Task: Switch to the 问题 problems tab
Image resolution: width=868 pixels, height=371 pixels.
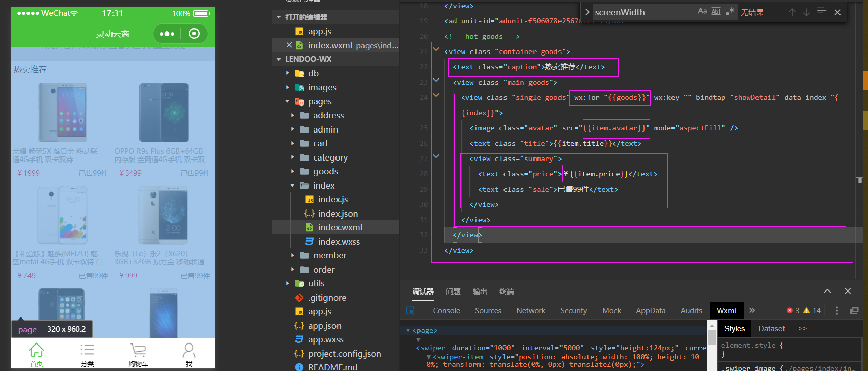Action: (x=453, y=291)
